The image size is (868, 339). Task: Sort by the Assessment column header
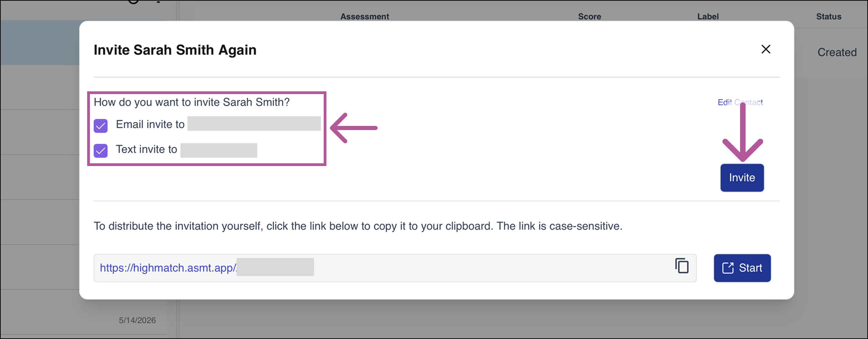coord(364,17)
